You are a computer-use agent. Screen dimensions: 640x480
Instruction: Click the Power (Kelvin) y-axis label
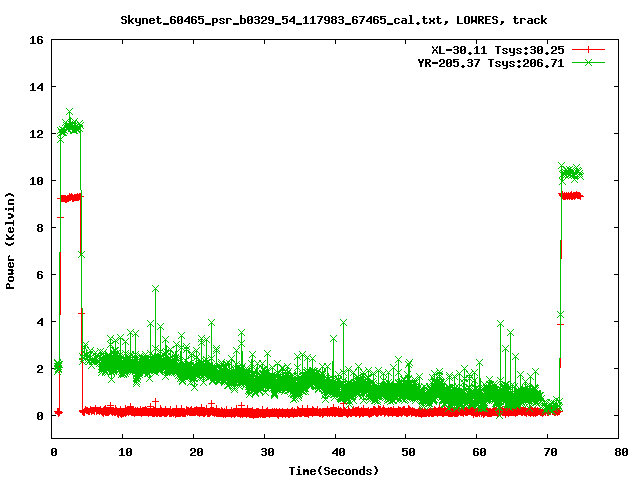[x=10, y=241]
